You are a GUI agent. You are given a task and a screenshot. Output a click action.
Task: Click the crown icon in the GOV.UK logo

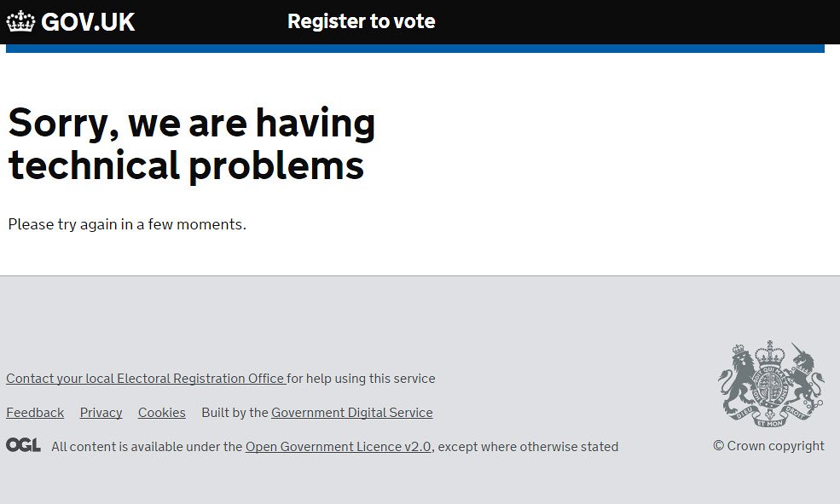coord(20,21)
